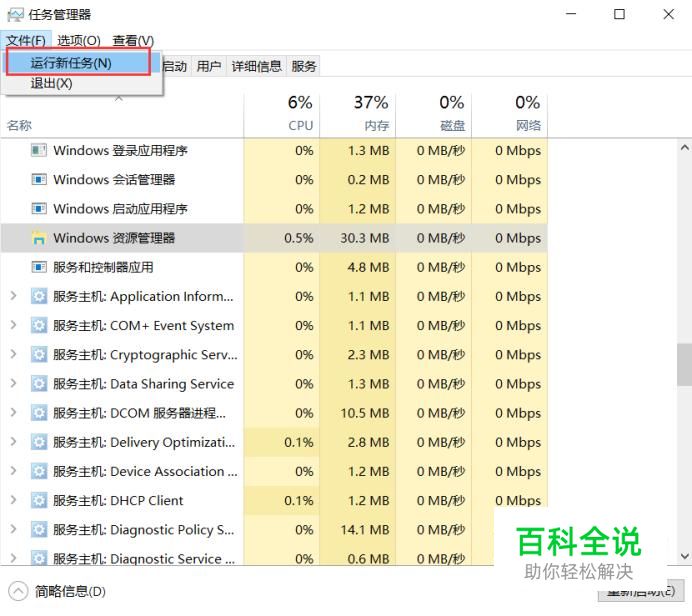
Task: Expand 服务主机: Cryptographic Serv... group
Action: click(x=13, y=354)
